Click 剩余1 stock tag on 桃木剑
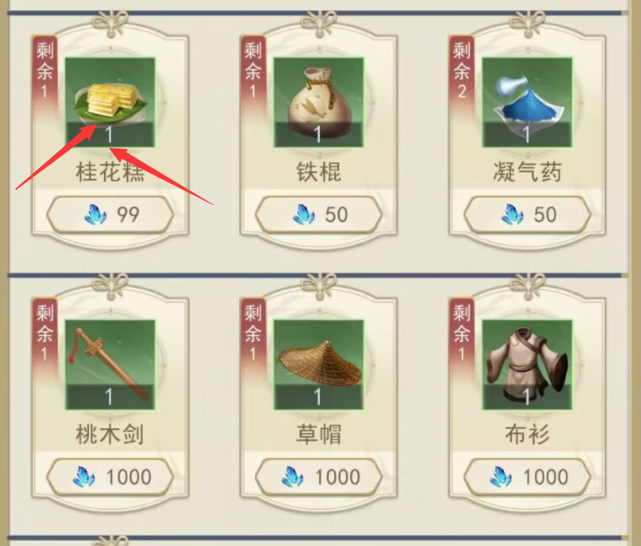Image resolution: width=641 pixels, height=546 pixels. click(x=45, y=333)
